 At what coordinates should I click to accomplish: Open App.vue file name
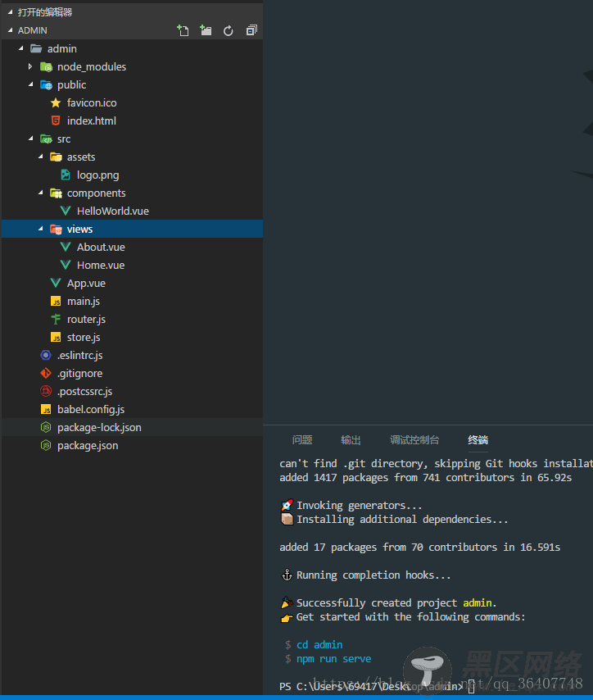pos(86,284)
